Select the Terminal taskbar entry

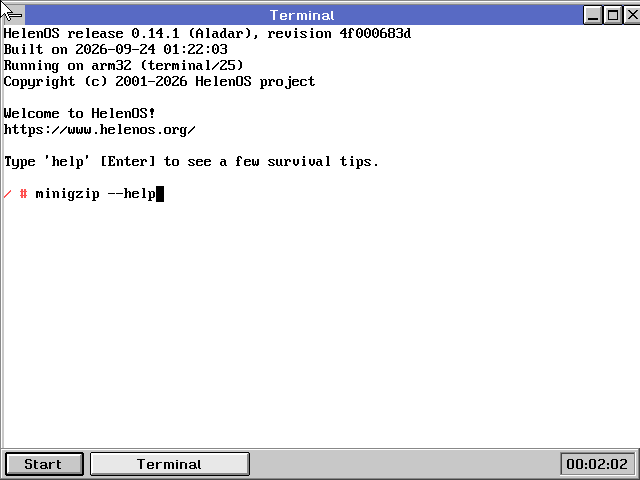(169, 464)
